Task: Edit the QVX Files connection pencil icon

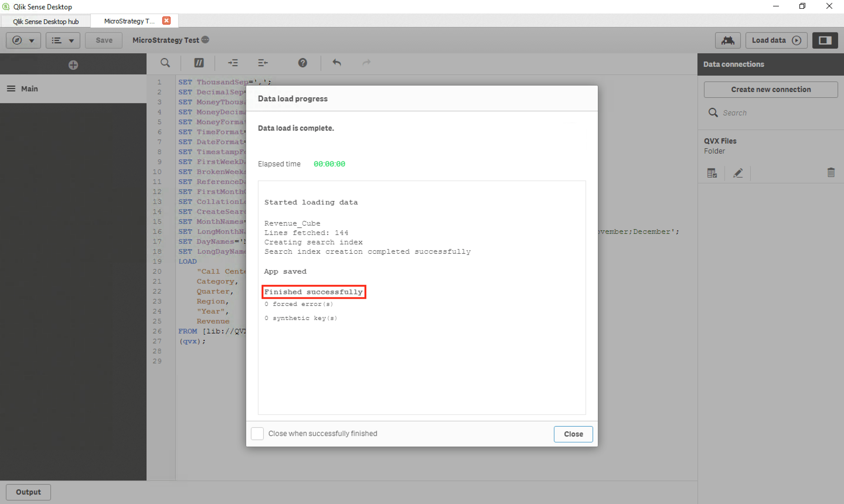Action: [x=738, y=173]
